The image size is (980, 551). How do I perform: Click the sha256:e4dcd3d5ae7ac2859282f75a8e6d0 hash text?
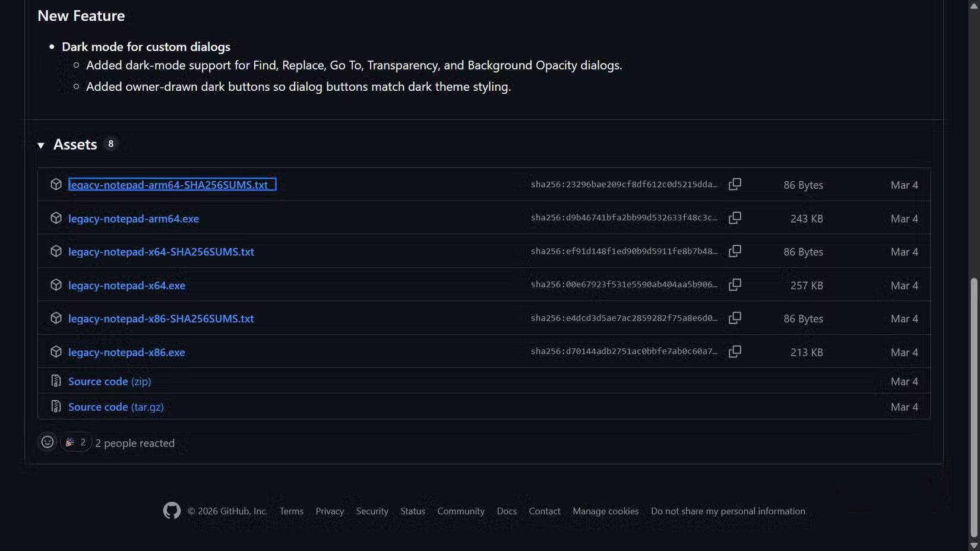[x=624, y=318]
